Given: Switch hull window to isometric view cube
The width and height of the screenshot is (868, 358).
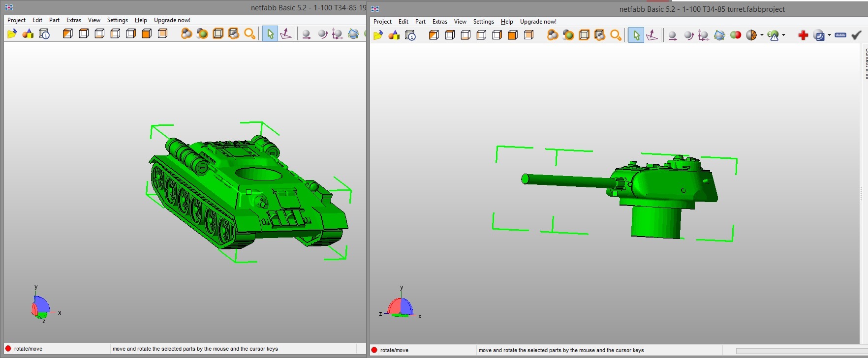Looking at the screenshot, I should coord(67,33).
